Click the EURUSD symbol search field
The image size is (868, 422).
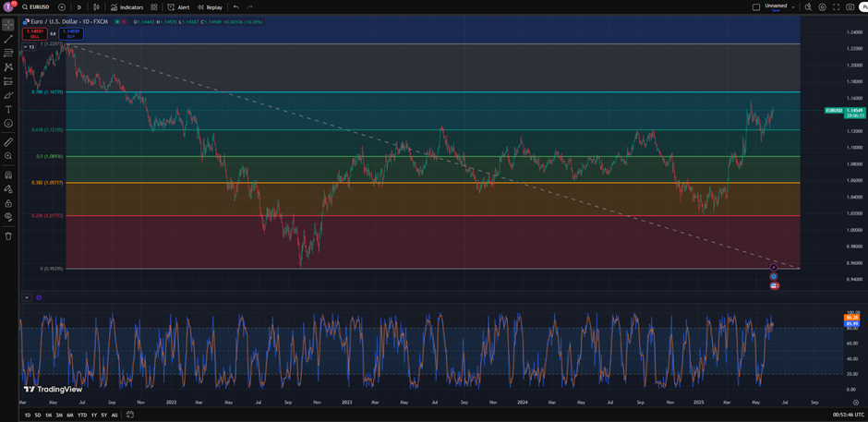39,6
